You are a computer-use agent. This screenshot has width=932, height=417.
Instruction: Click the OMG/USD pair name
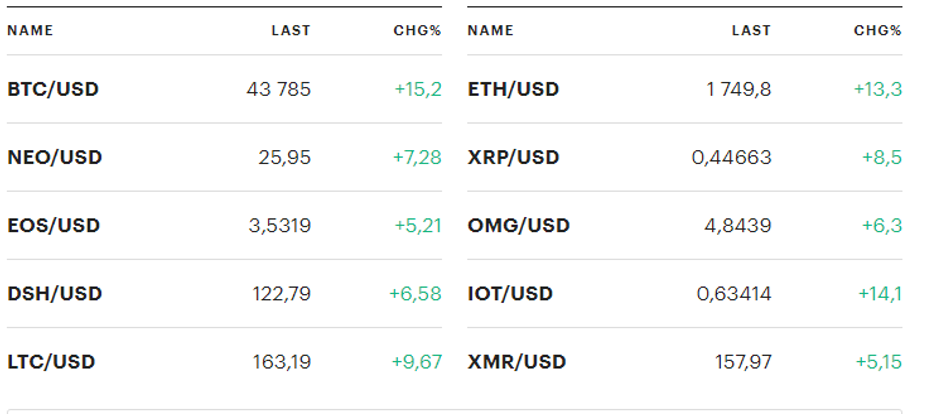(x=518, y=225)
